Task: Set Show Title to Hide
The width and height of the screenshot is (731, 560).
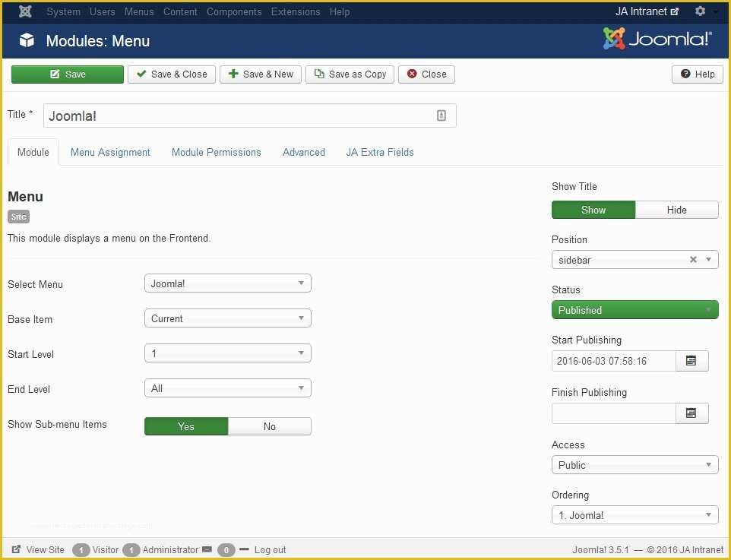Action: click(676, 210)
